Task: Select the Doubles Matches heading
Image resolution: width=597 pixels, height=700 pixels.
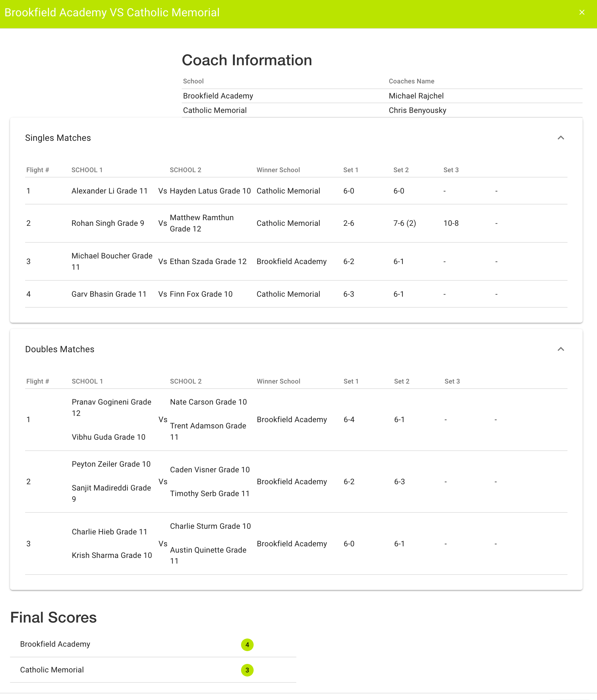Action: pos(60,349)
